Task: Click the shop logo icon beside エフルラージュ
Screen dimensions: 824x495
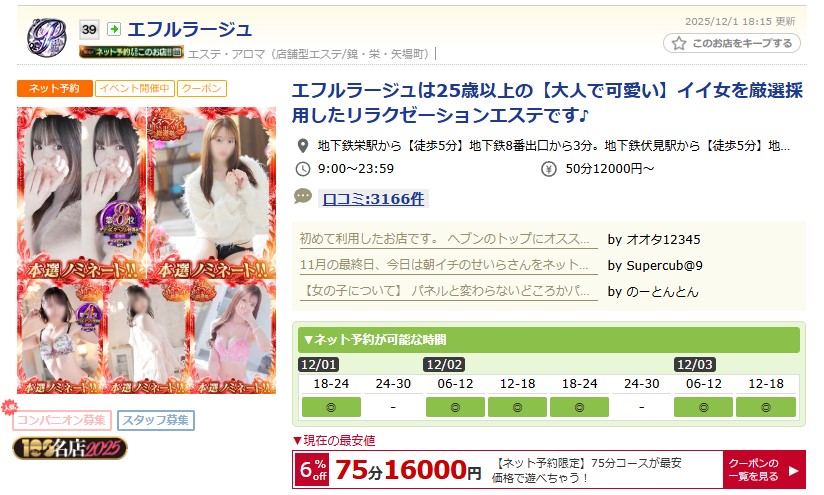Action: pyautogui.click(x=46, y=37)
